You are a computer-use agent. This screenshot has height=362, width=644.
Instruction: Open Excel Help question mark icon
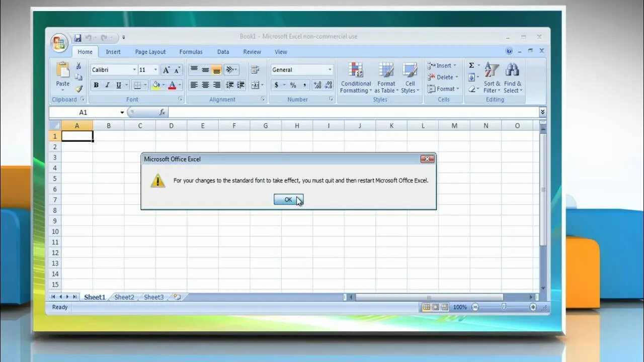[x=509, y=51]
